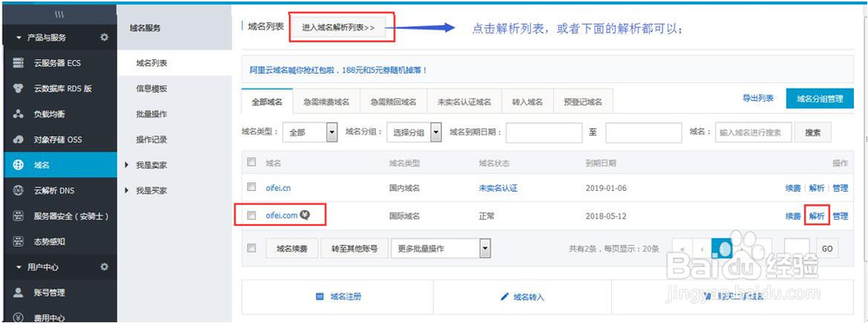Image resolution: width=868 pixels, height=323 pixels.
Task: Open the 域名分组 选择分组 dropdown
Action: [413, 133]
